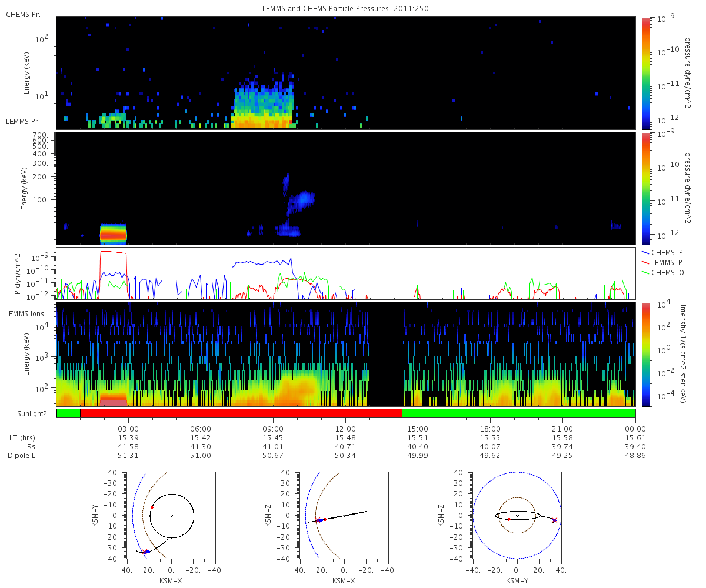The image size is (706, 588).
Task: Click the CHEMS-P legend entry
Action: (x=663, y=252)
